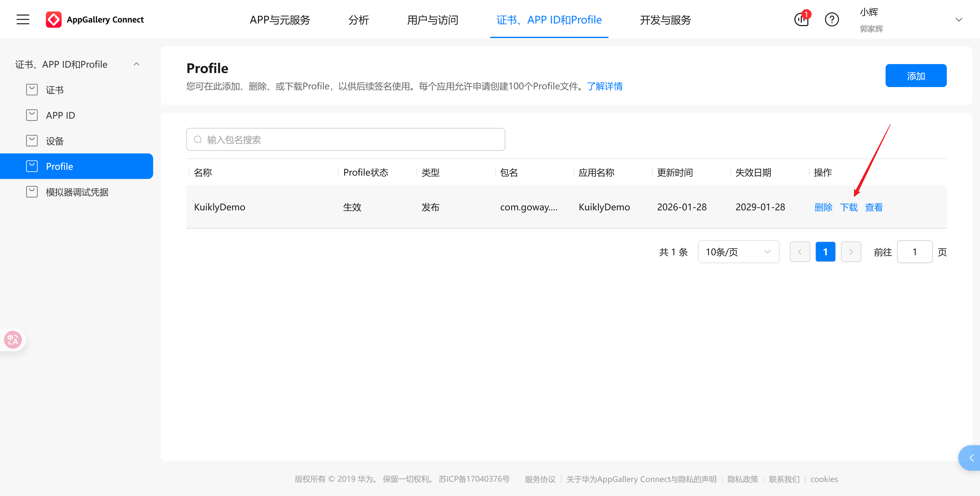Click the search magnifier icon
This screenshot has width=980, height=496.
pos(198,139)
